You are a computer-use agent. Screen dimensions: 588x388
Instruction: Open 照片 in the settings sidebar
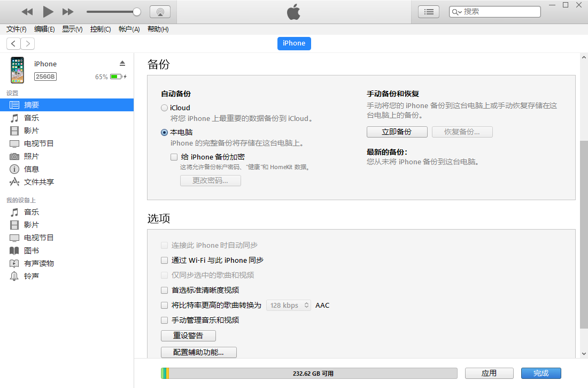32,156
